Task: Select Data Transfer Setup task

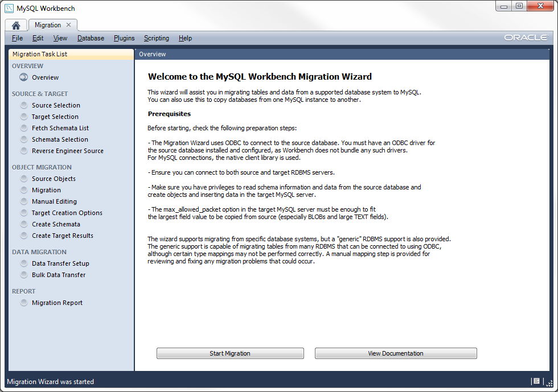Action: point(60,263)
